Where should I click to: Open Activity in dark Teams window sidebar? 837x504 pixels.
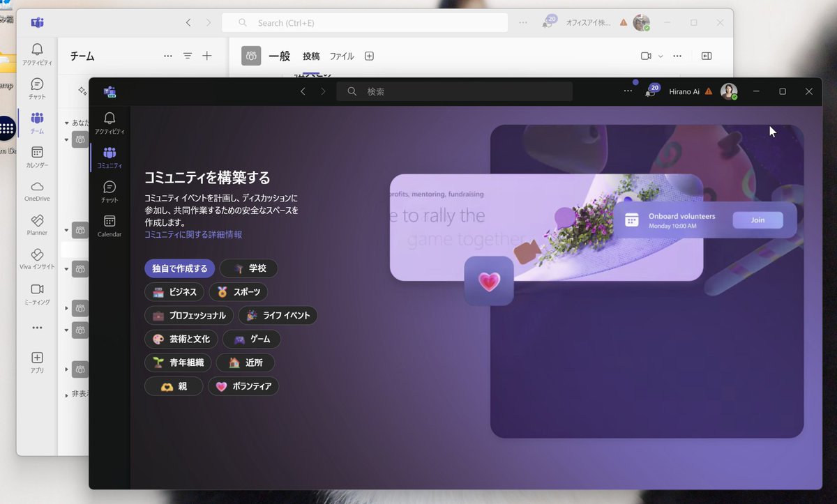click(x=110, y=123)
